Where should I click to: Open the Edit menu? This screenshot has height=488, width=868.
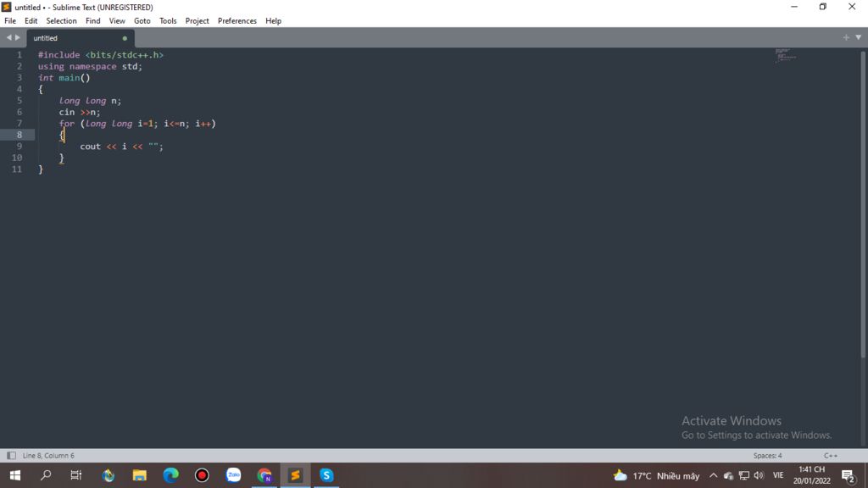pyautogui.click(x=31, y=21)
